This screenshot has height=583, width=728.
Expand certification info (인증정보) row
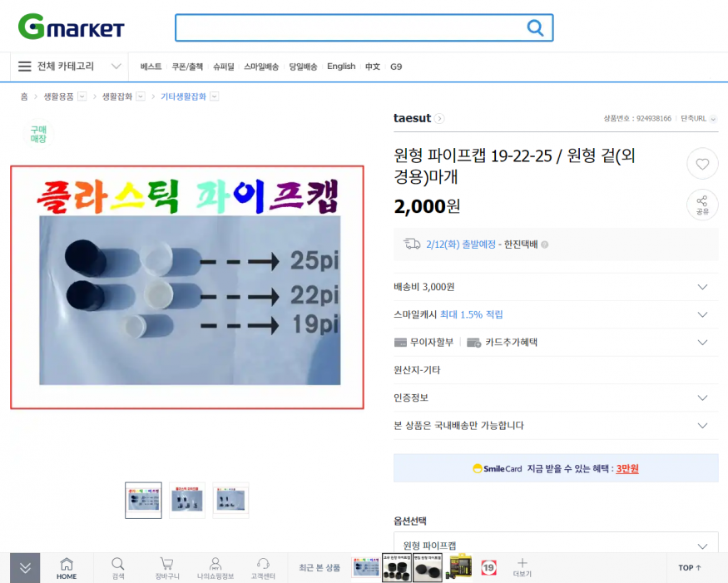point(556,398)
